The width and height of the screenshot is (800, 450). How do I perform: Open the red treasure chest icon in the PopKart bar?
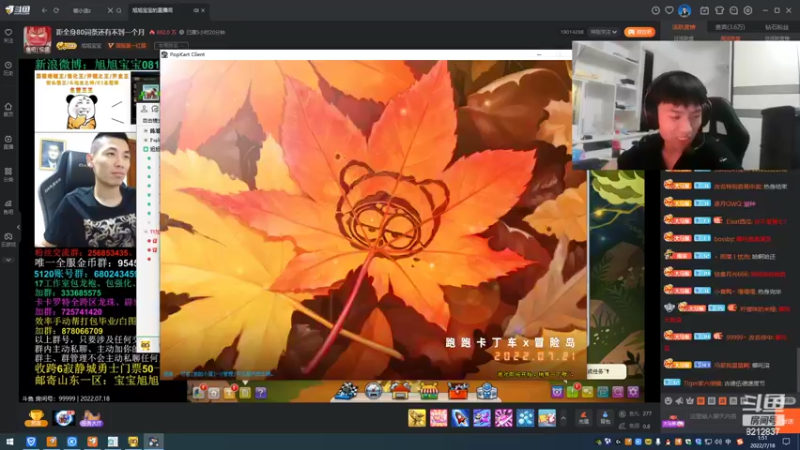(458, 391)
